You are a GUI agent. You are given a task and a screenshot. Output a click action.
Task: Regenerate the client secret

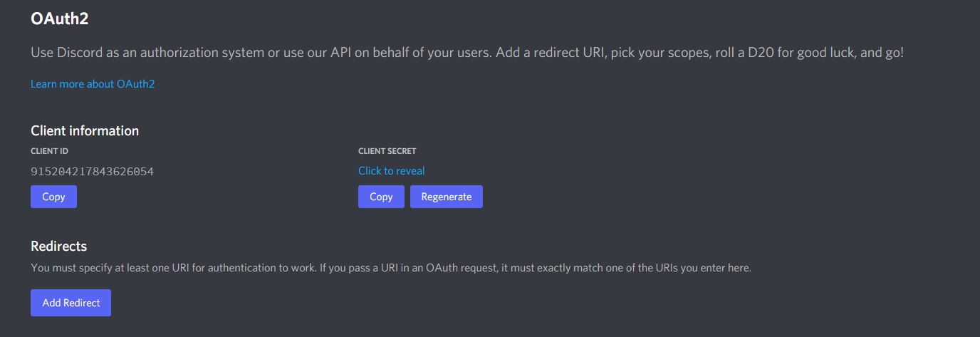point(446,197)
